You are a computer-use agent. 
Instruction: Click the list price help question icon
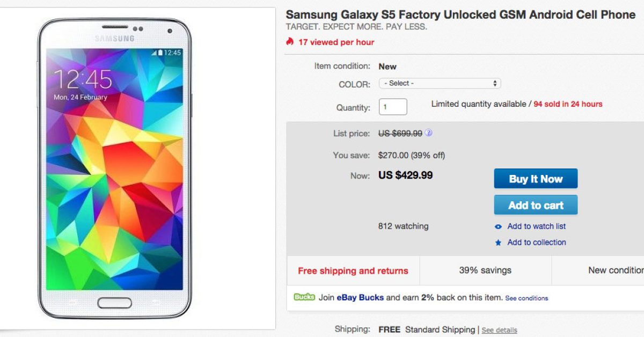(x=429, y=133)
